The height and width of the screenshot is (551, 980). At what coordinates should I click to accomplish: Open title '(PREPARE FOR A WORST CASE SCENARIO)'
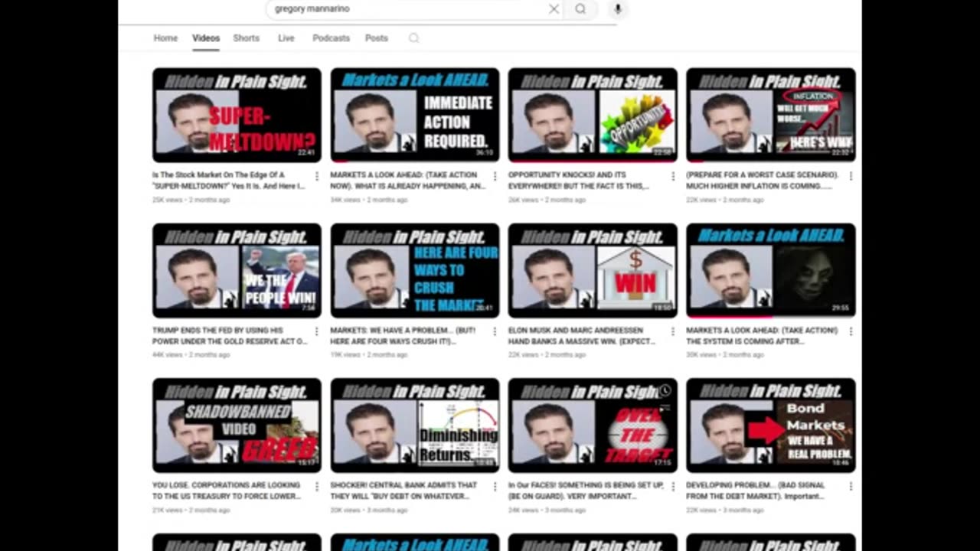click(x=763, y=181)
